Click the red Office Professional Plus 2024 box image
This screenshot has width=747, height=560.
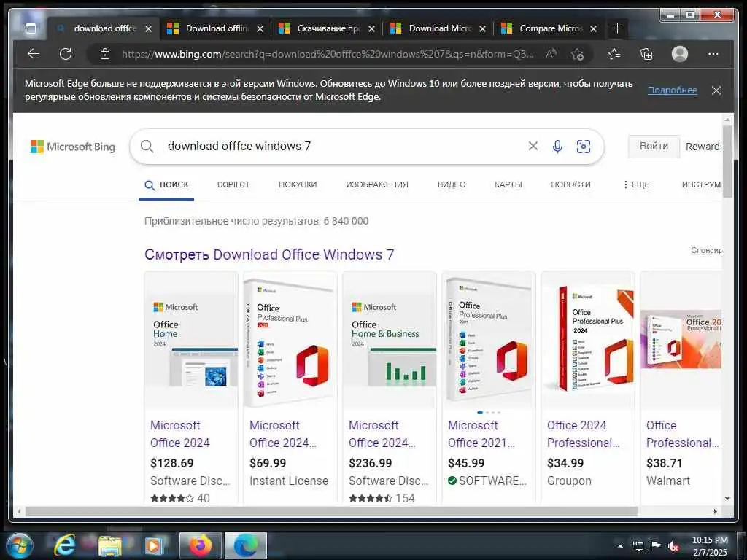[588, 340]
